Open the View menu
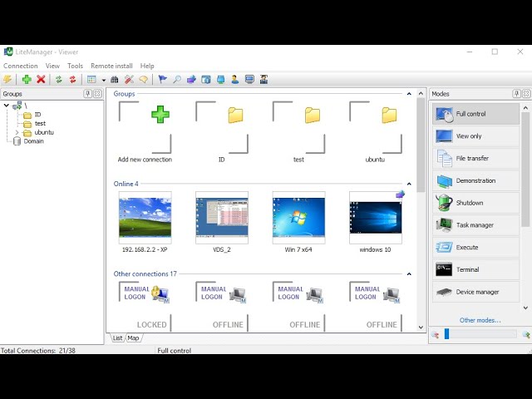Image resolution: width=532 pixels, height=399 pixels. (52, 66)
